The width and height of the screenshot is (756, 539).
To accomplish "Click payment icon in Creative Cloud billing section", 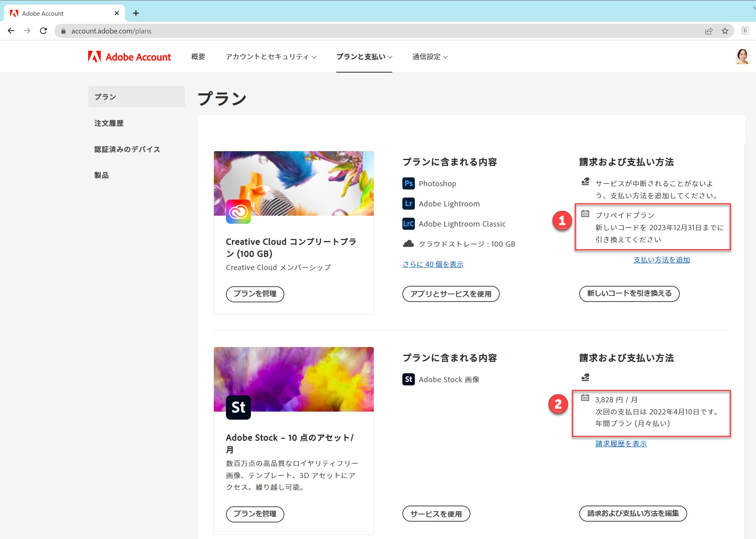I will point(585,181).
